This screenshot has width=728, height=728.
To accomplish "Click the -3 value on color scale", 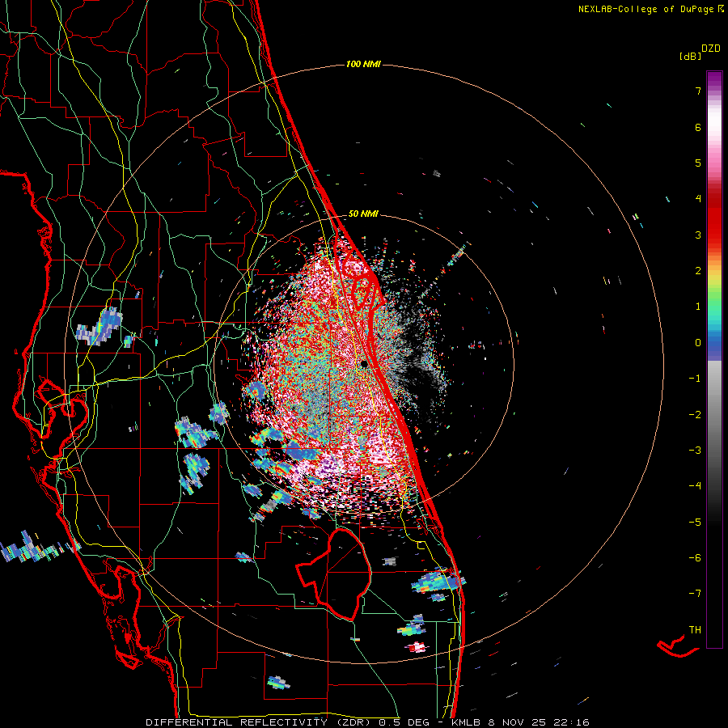I will click(x=695, y=450).
